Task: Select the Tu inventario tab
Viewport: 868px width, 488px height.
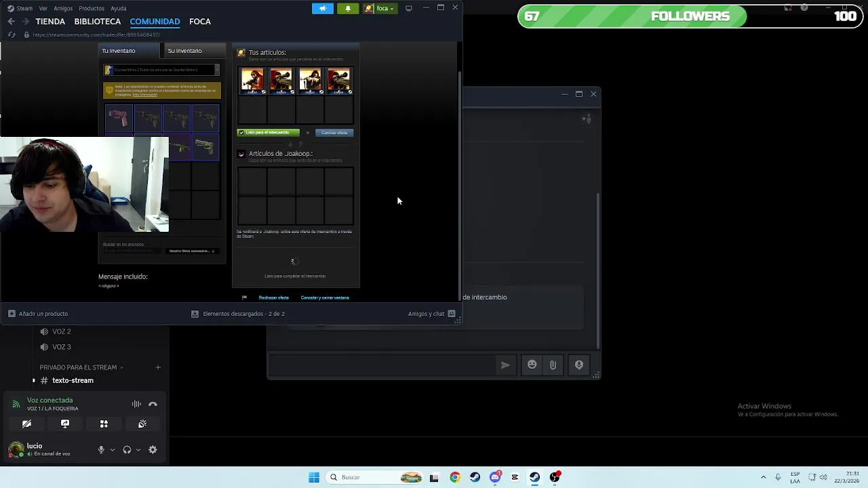Action: (129, 51)
